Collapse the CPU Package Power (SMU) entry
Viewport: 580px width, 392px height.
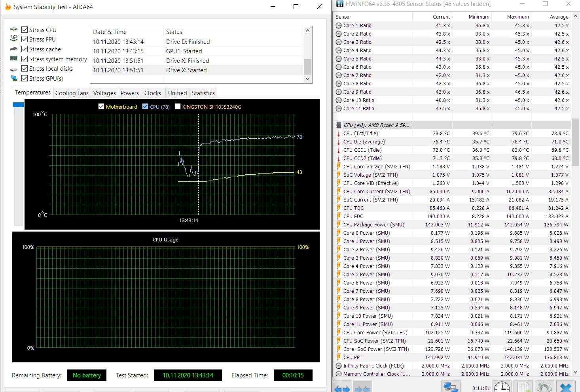(339, 224)
